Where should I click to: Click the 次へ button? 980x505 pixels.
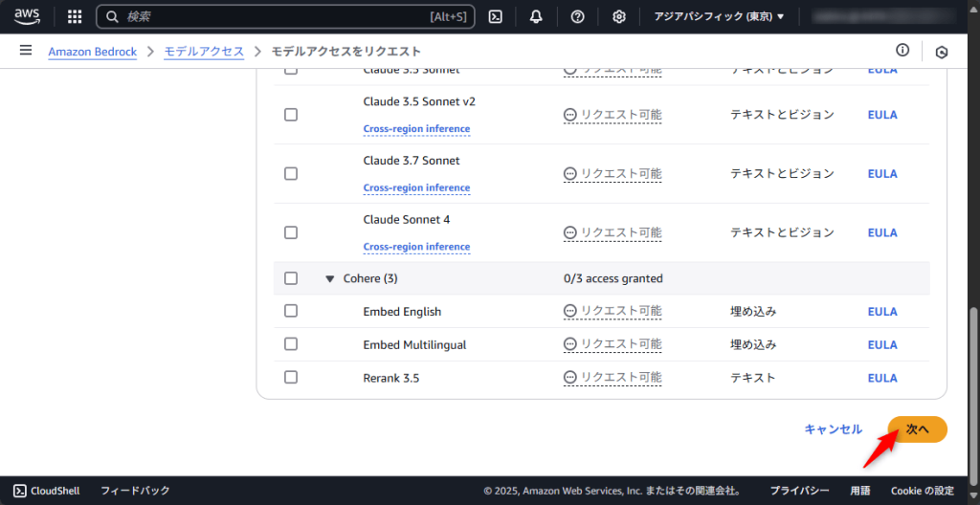pyautogui.click(x=918, y=429)
